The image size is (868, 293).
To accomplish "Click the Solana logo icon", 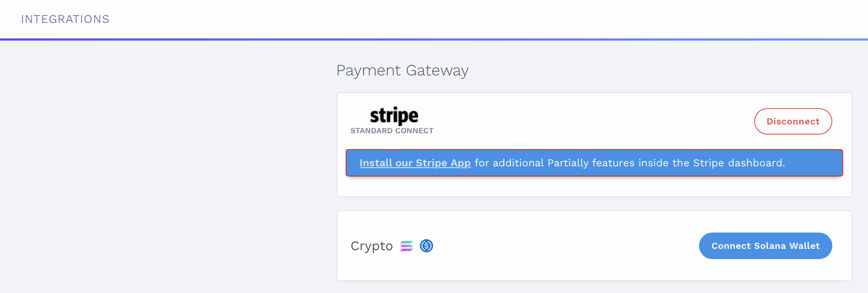I will [407, 246].
